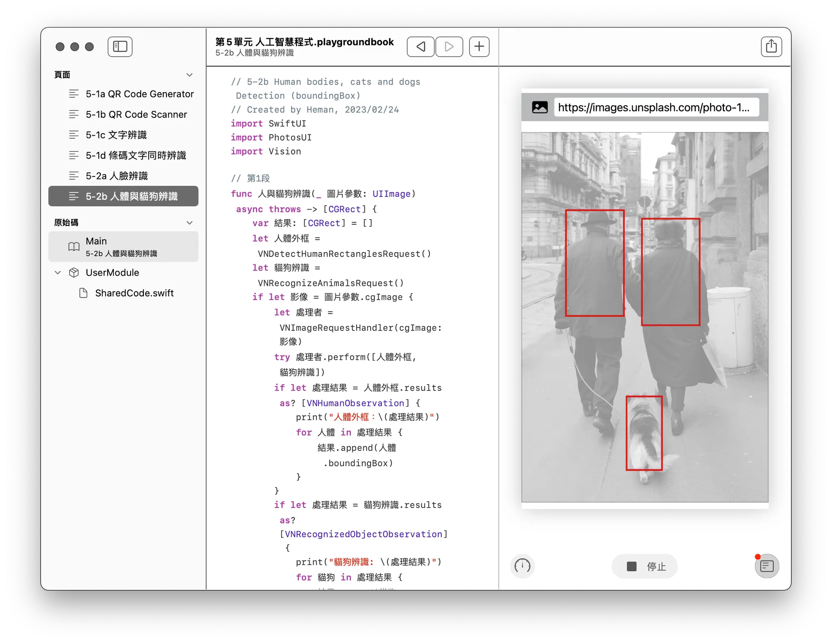Select page 5-2a 人臉辨識
This screenshot has width=832, height=644.
117,176
